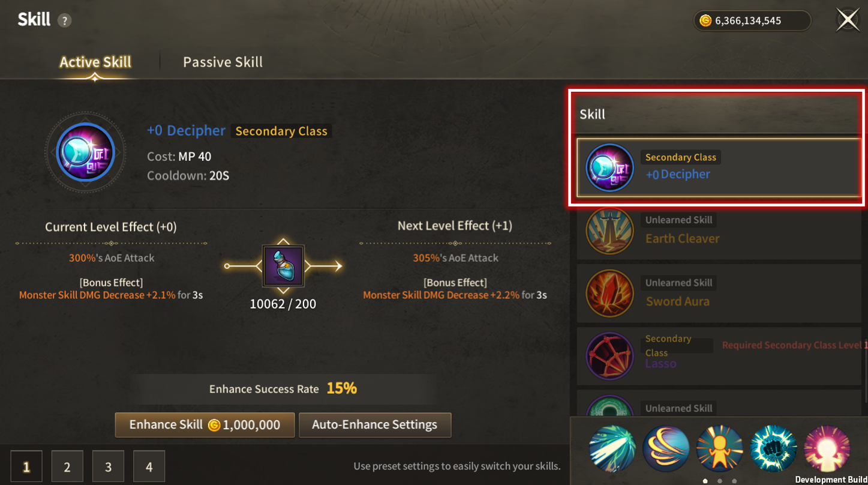Select the Decipher entry in the skill list
Viewport: 868px width, 485px height.
coord(719,167)
